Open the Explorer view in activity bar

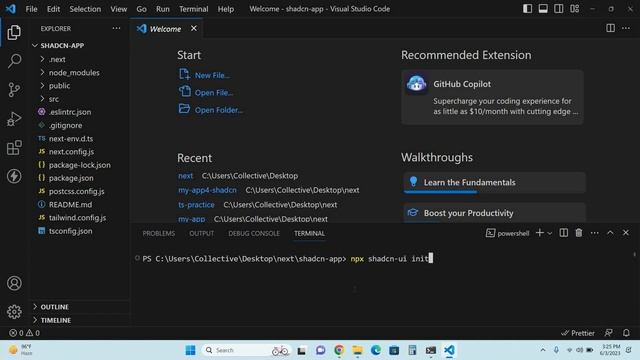(14, 33)
